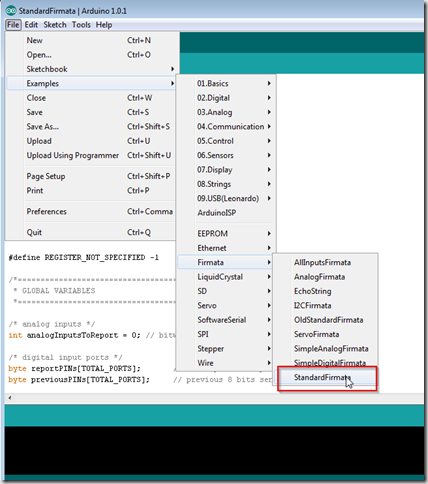The width and height of the screenshot is (428, 484).
Task: Expand the 04.Communication examples submenu
Action: pos(226,126)
